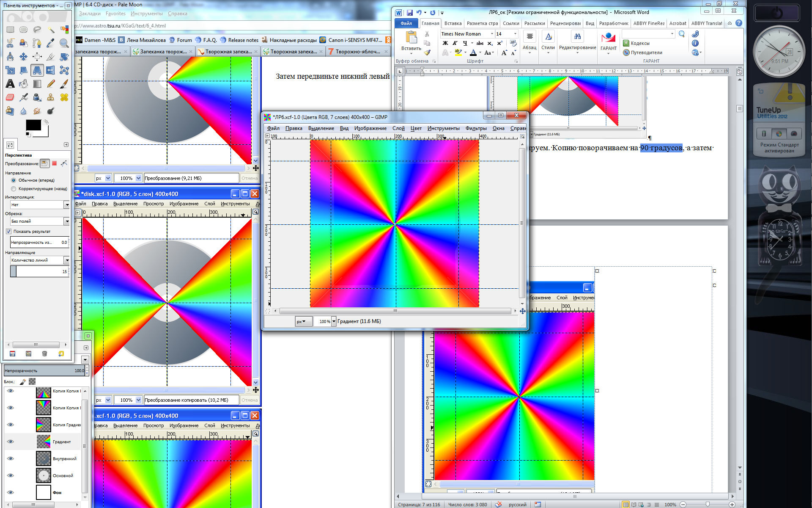
Task: Click black foreground color swatch
Action: click(x=33, y=125)
